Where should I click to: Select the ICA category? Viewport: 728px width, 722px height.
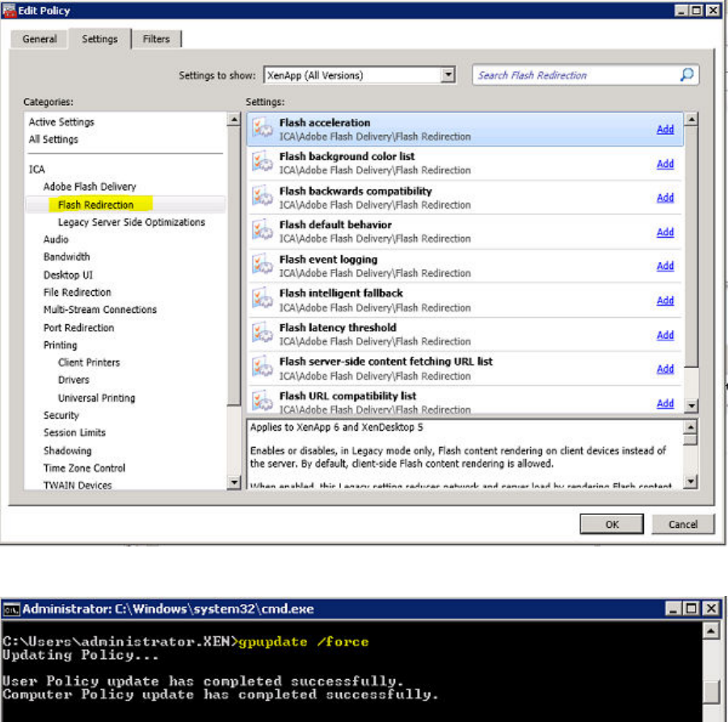(x=36, y=169)
